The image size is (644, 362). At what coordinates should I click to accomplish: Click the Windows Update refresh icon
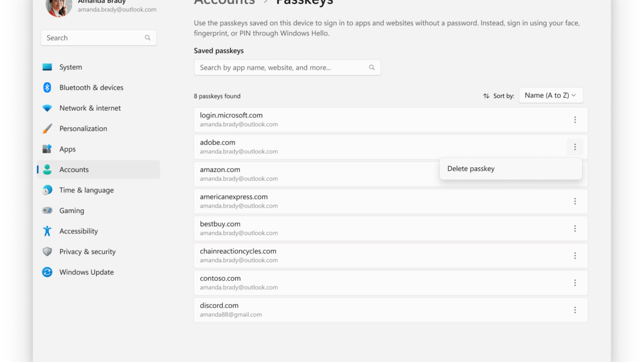point(47,272)
